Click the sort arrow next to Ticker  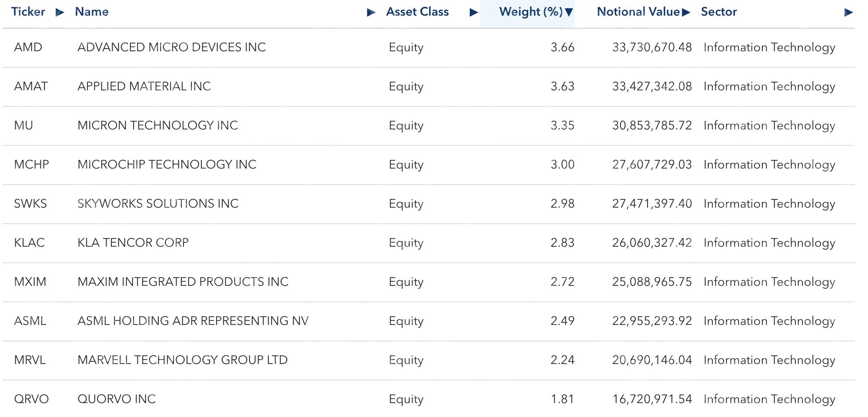[x=60, y=12]
